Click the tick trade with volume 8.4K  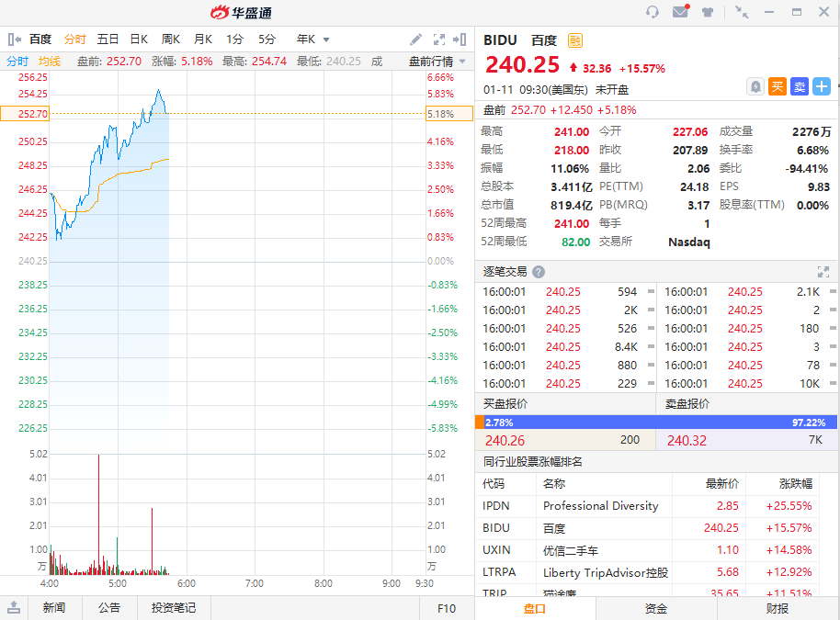[566, 347]
